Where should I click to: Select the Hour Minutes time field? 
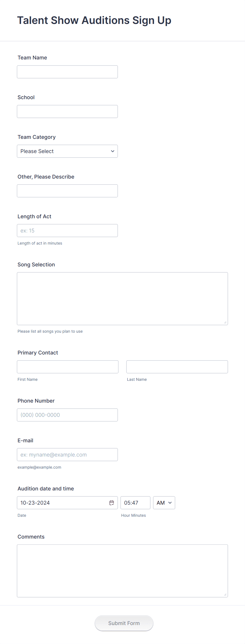135,503
